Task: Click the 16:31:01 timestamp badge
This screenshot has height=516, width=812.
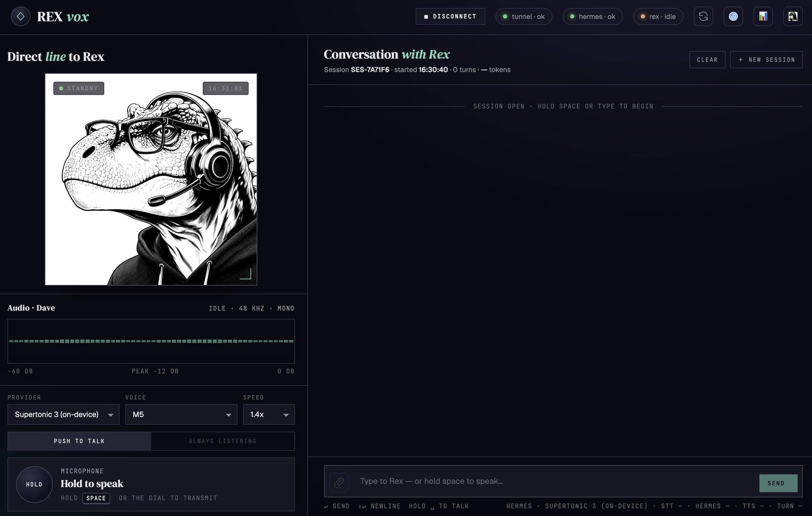Action: pyautogui.click(x=225, y=88)
